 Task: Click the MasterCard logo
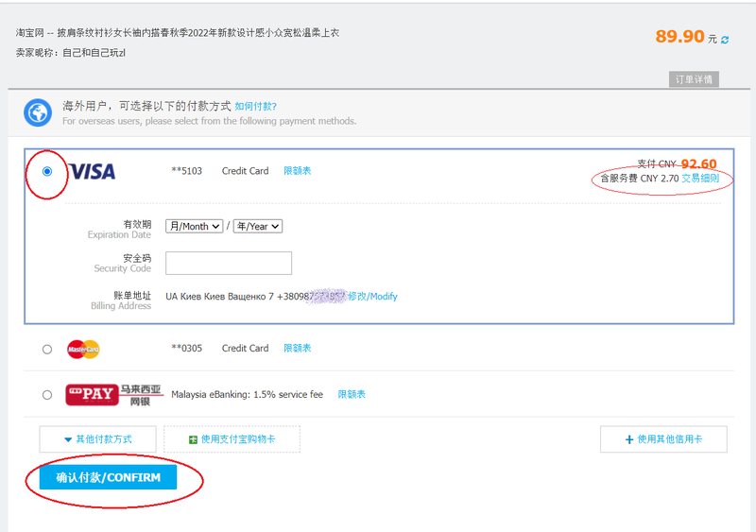click(x=83, y=349)
